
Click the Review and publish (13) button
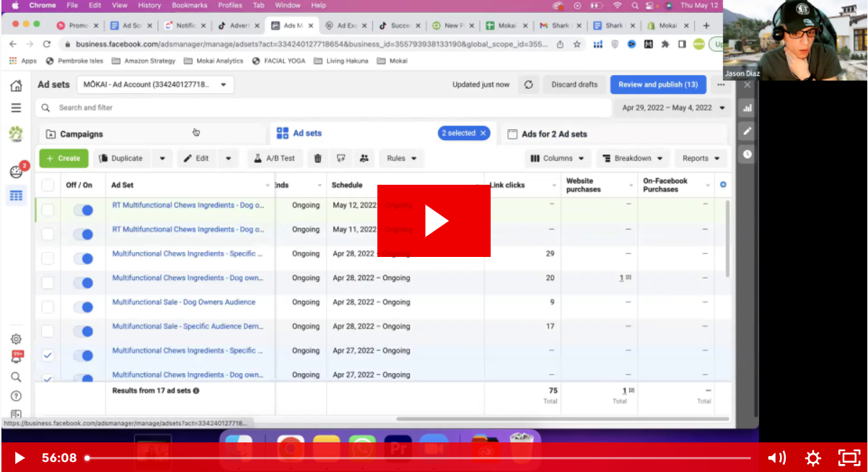tap(657, 84)
